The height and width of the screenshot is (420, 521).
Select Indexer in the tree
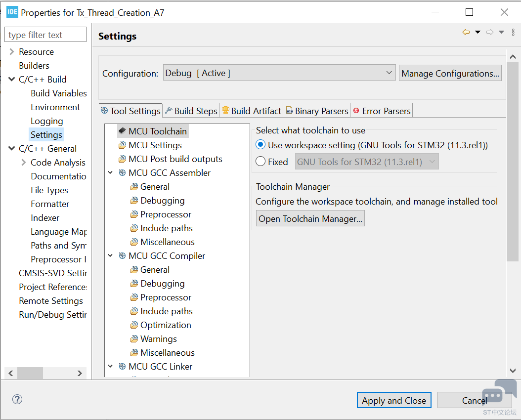(45, 218)
